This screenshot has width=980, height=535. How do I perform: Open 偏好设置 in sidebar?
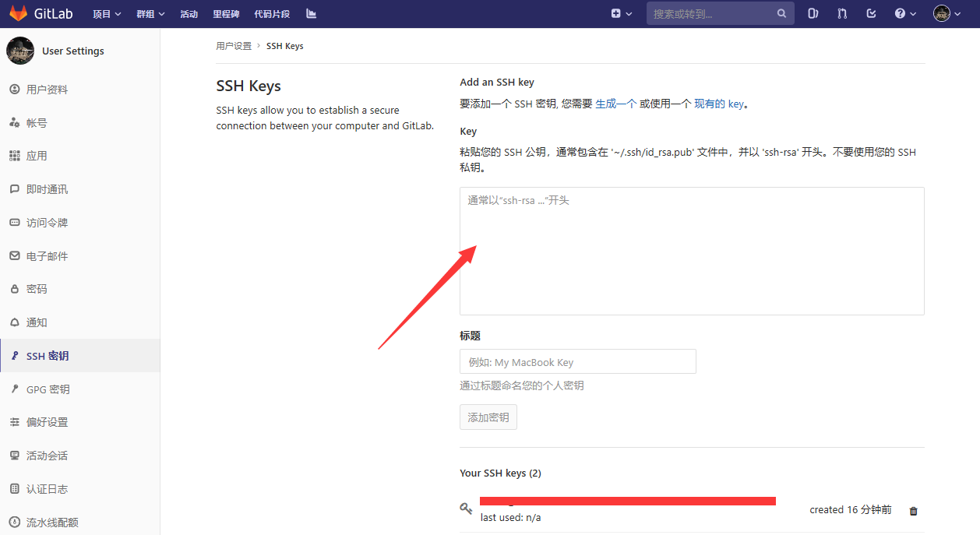click(x=49, y=421)
